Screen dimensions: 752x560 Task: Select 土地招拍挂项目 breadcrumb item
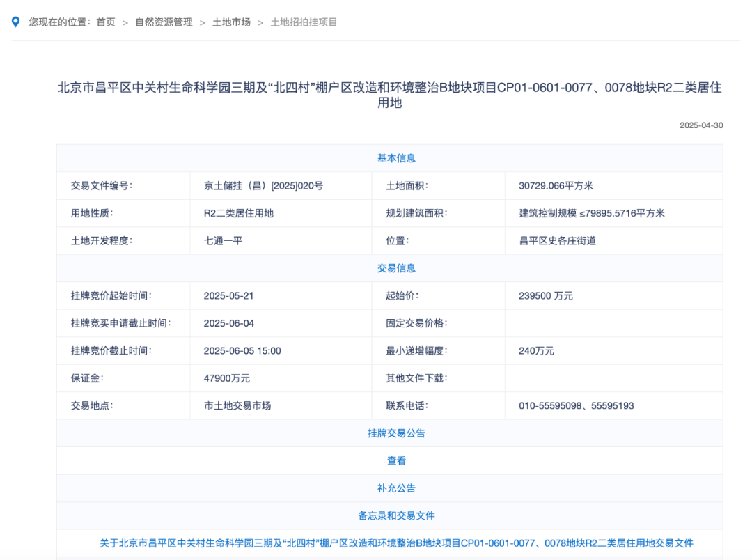tap(304, 22)
